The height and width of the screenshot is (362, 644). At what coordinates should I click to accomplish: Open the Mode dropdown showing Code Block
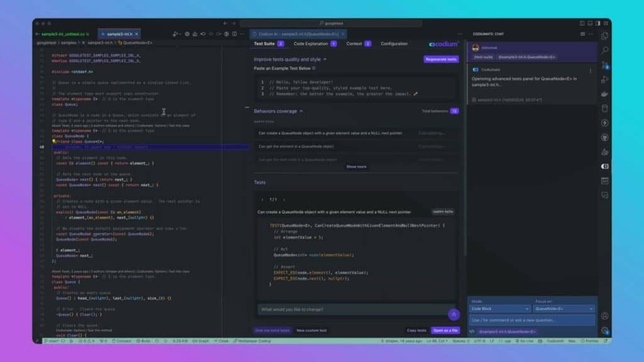pos(499,309)
